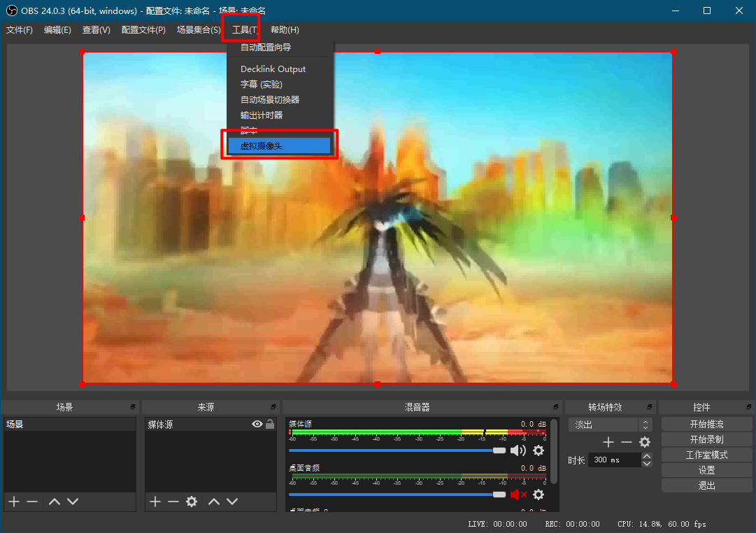Screen dimensions: 756x533
Task: Select 虚拟摄像头 from the Tools menu
Action: 279,145
